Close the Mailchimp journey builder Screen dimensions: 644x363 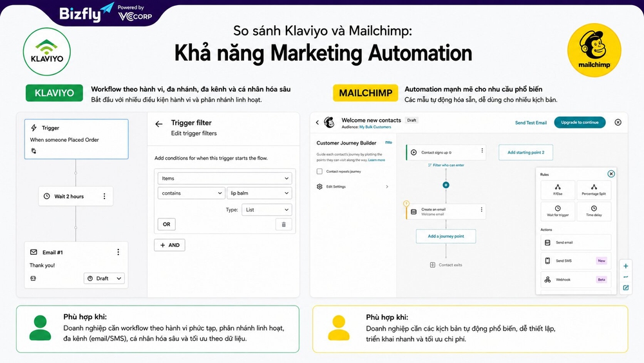point(618,123)
